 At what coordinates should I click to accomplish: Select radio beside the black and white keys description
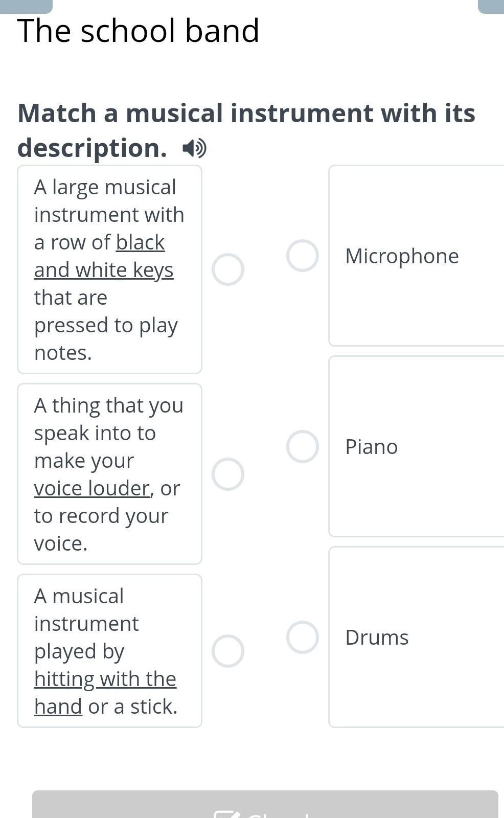(227, 269)
